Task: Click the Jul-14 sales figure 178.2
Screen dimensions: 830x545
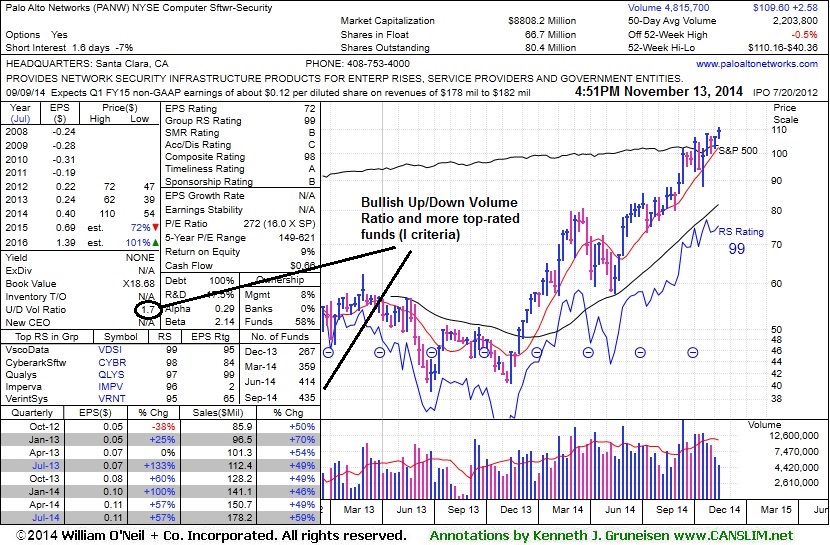Action: coord(240,517)
